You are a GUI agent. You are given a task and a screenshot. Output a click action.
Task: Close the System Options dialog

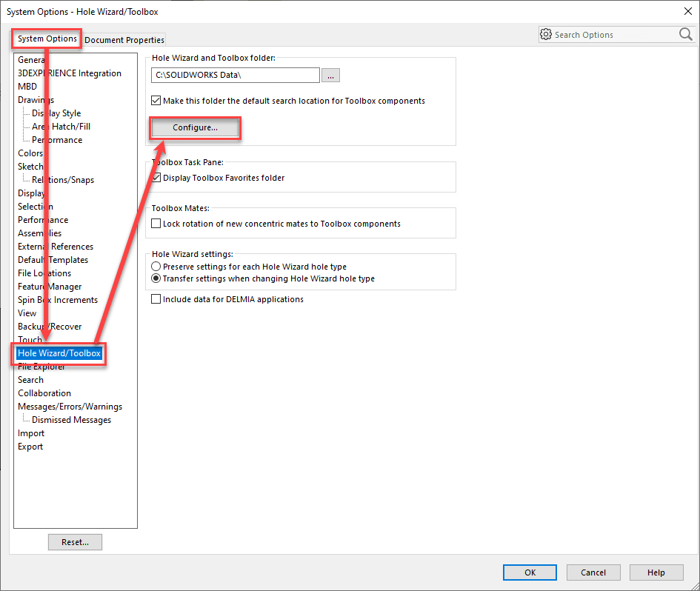pos(688,11)
